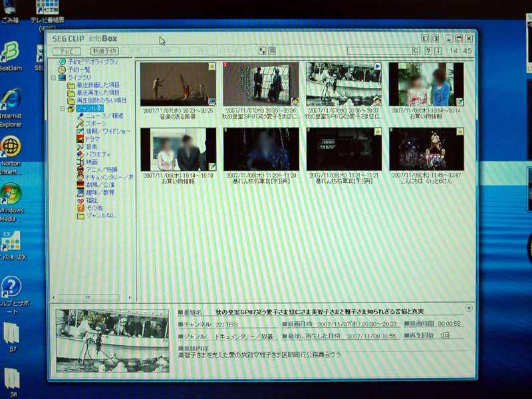Switch to list view mode
The width and height of the screenshot is (532, 399).
tap(271, 51)
